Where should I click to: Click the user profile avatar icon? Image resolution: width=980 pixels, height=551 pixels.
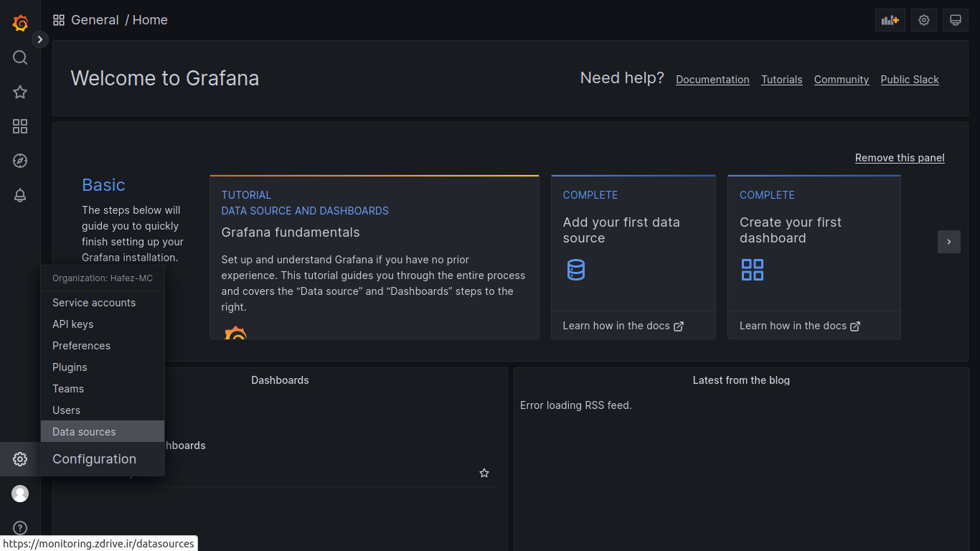point(20,494)
